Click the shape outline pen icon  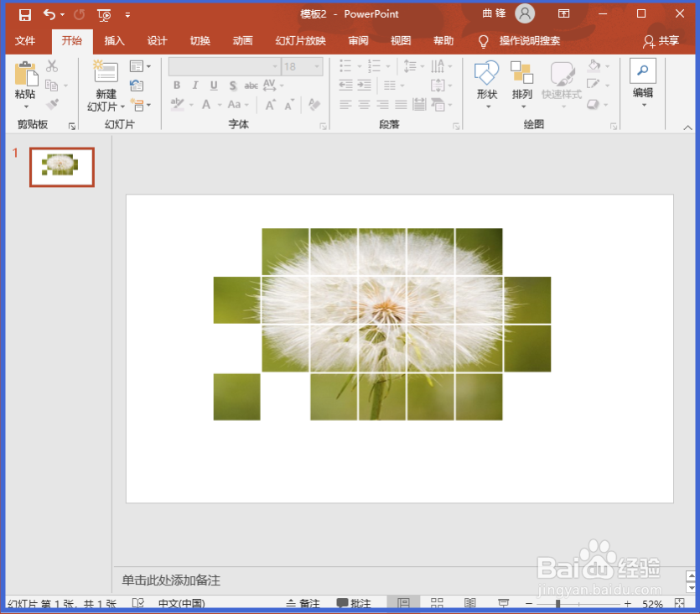tap(594, 85)
